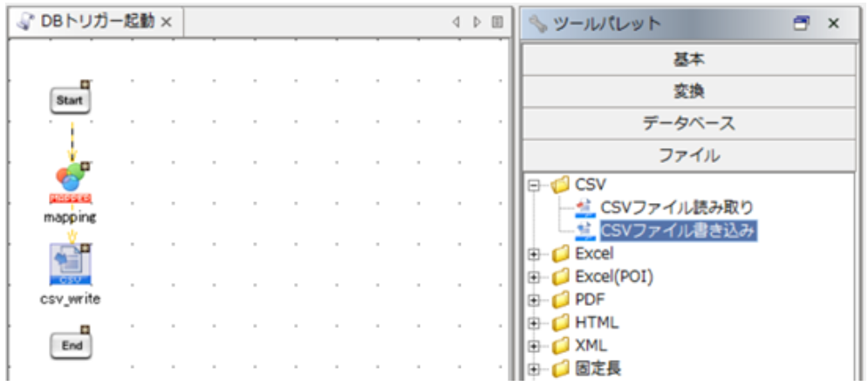Open the ファイル palette category
Screen dimensions: 868x386
[688, 155]
